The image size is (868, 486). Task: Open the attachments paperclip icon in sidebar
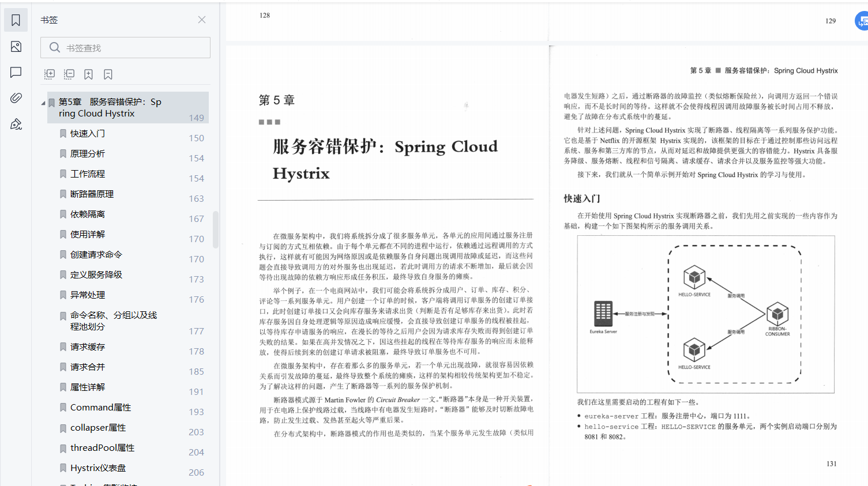tap(16, 98)
